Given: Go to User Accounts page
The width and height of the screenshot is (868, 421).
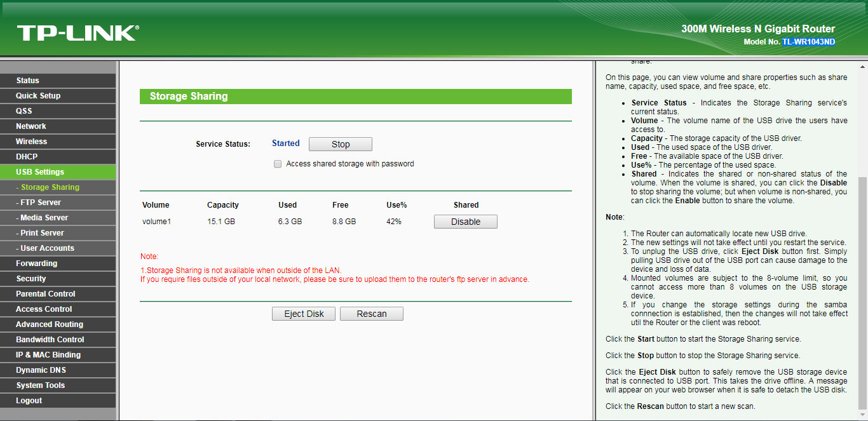Looking at the screenshot, I should pyautogui.click(x=47, y=248).
